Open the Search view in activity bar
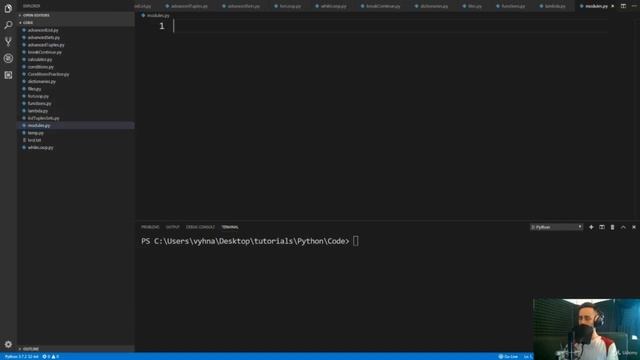The width and height of the screenshot is (640, 360). click(8, 25)
